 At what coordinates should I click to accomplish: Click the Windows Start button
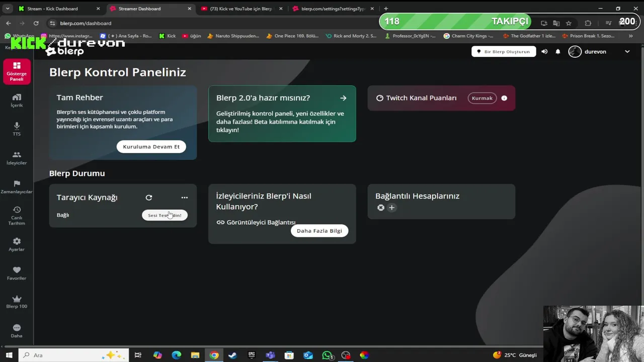(x=9, y=355)
